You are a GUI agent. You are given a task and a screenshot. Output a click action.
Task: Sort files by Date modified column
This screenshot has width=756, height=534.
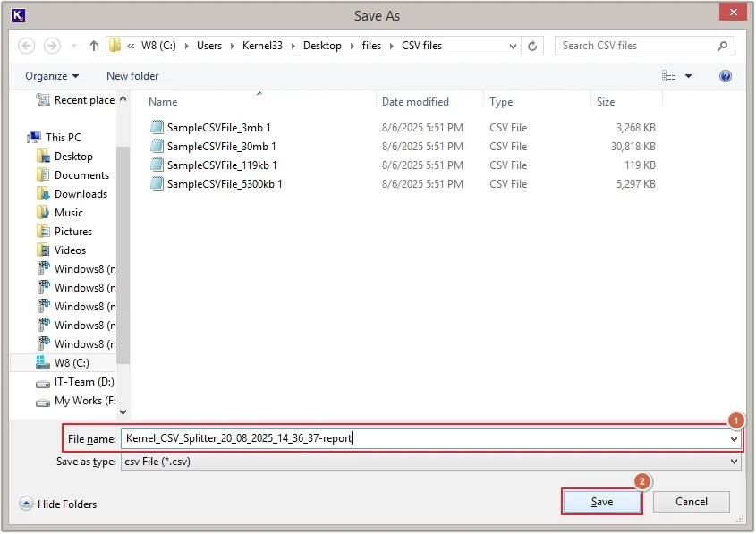coord(415,102)
